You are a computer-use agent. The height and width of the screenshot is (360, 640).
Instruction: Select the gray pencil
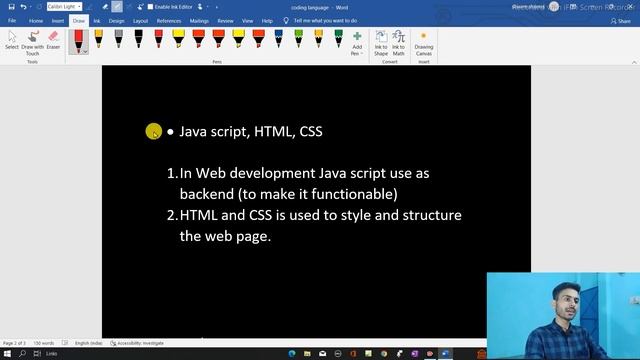pyautogui.click(x=118, y=39)
